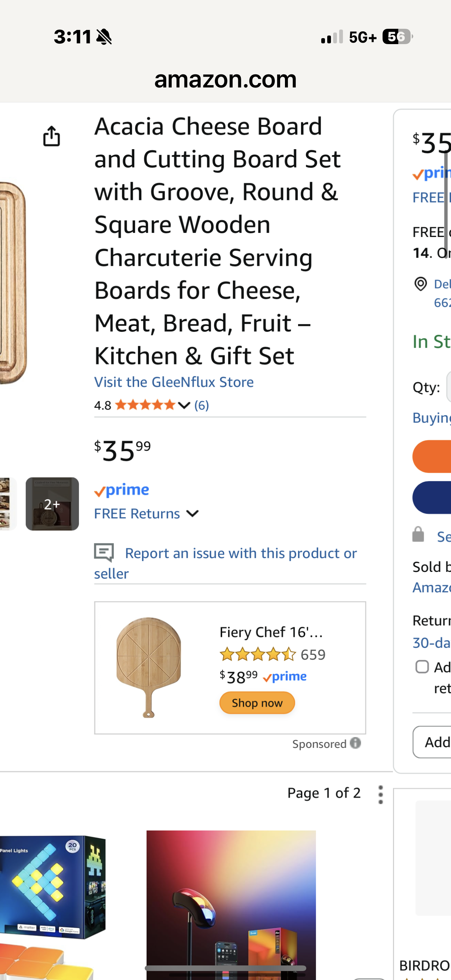Tap the share icon beside product title
The width and height of the screenshot is (451, 980).
(51, 136)
